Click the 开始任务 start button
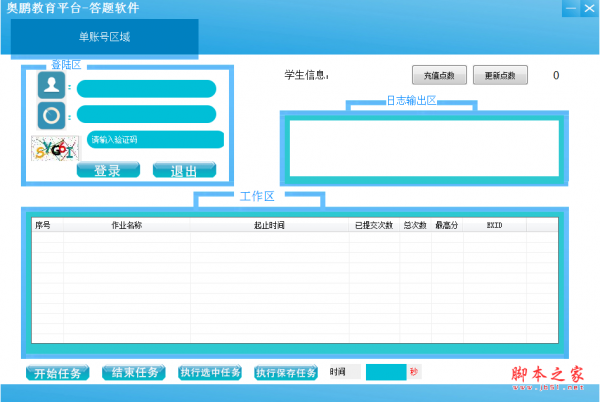 [57, 373]
